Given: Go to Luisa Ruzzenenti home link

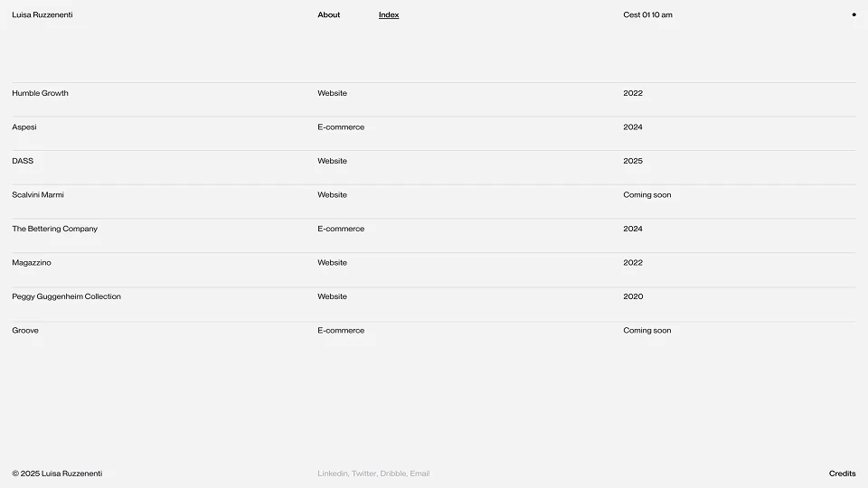Looking at the screenshot, I should point(42,14).
